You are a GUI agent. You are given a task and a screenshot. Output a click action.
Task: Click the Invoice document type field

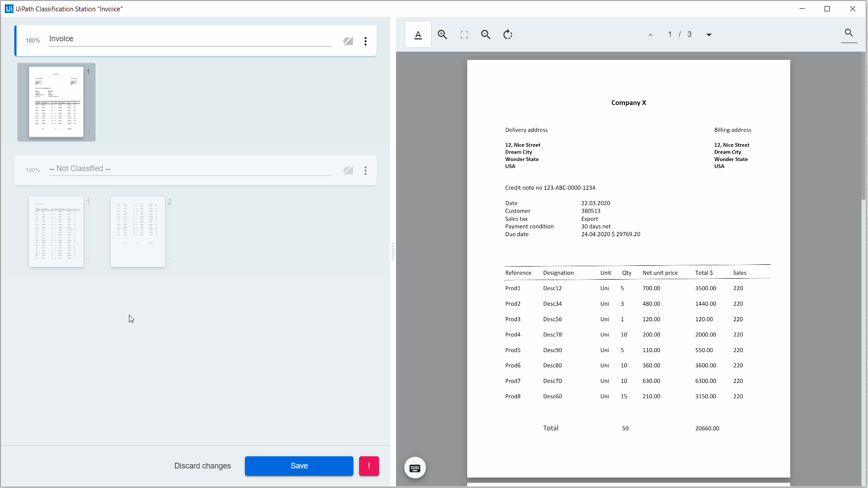point(190,39)
